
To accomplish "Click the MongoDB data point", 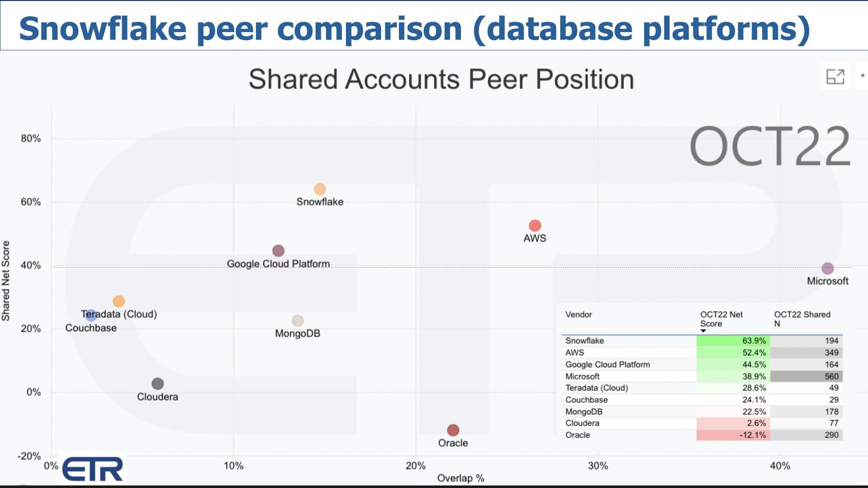I will (298, 321).
